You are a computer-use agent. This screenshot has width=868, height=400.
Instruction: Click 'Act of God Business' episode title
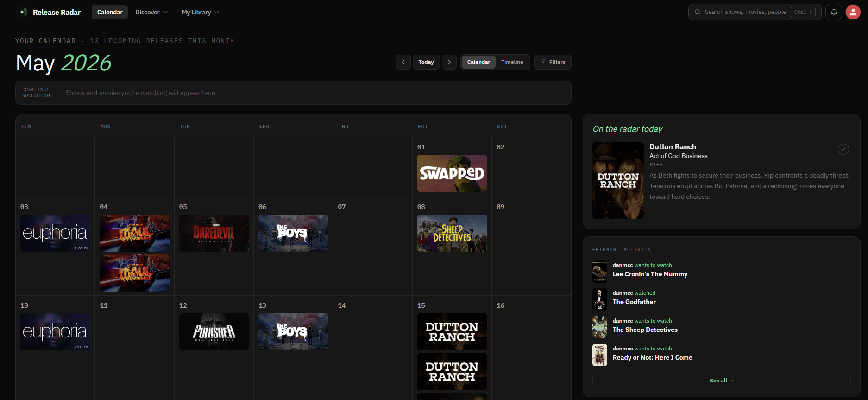(678, 156)
